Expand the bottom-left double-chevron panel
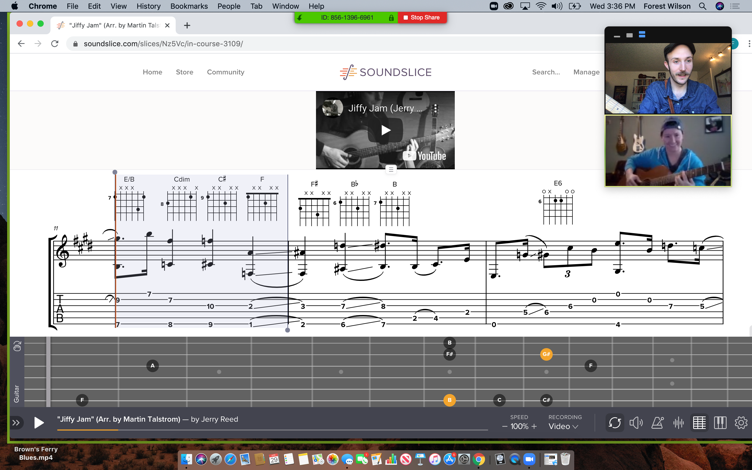752x470 pixels. coord(16,423)
